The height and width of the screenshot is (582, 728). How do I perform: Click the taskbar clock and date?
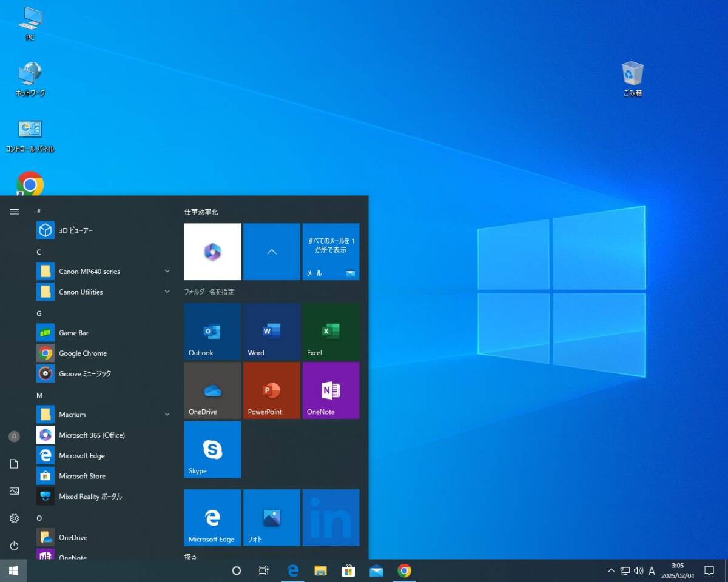pos(677,570)
